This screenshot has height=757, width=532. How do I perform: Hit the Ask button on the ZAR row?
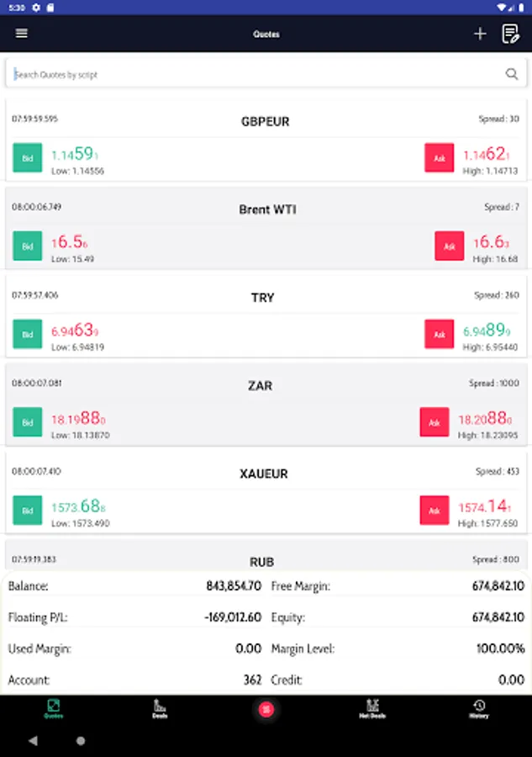(x=435, y=422)
